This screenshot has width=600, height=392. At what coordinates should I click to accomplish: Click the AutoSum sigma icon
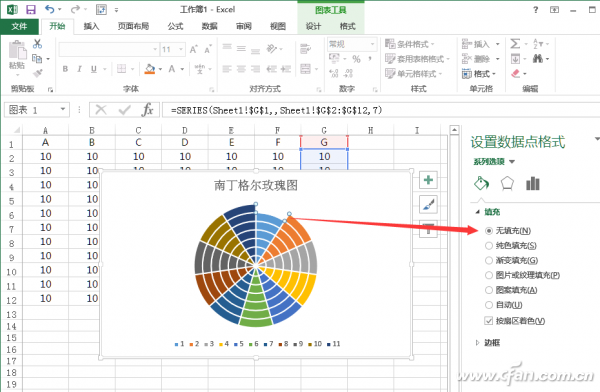515,44
